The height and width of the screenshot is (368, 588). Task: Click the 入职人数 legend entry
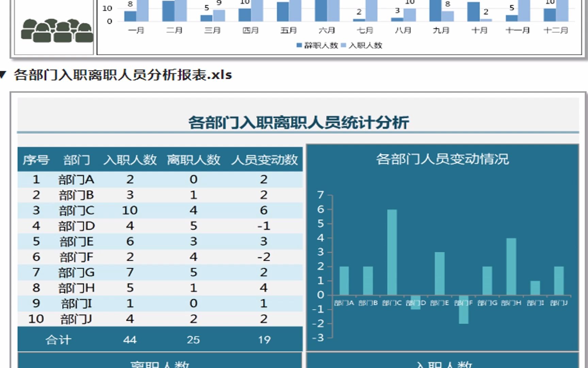click(x=362, y=45)
